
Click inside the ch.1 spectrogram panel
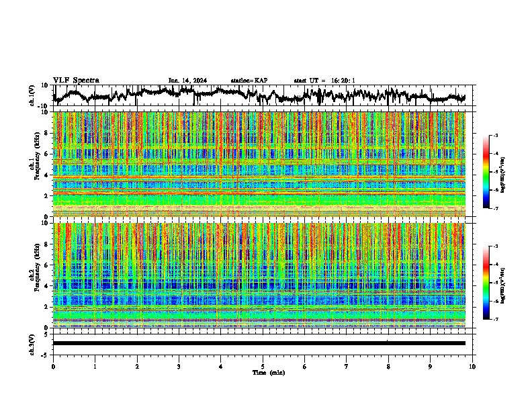coord(259,164)
